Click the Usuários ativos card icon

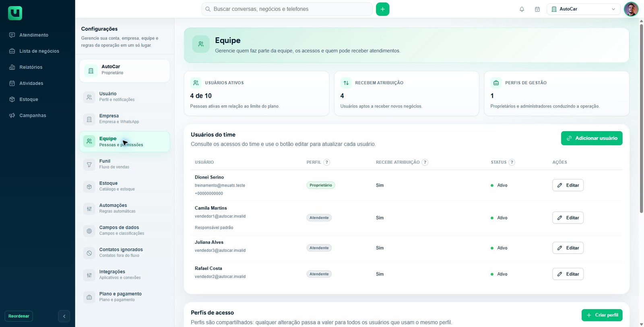tap(196, 82)
